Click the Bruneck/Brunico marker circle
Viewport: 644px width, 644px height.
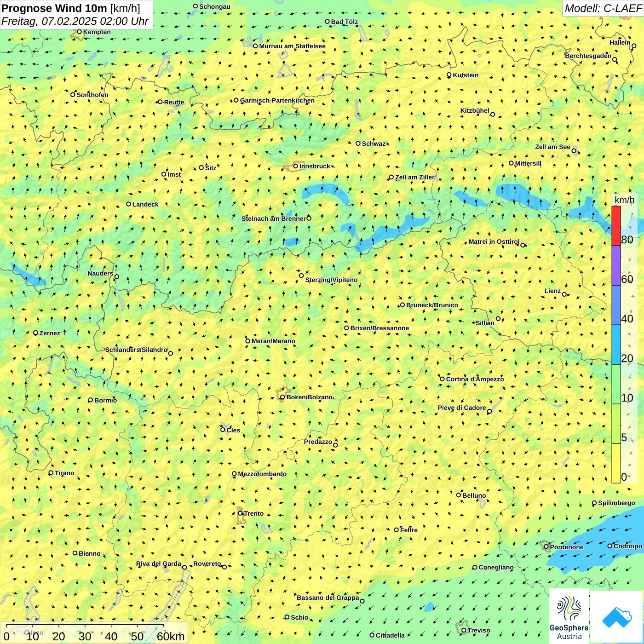coord(402,305)
